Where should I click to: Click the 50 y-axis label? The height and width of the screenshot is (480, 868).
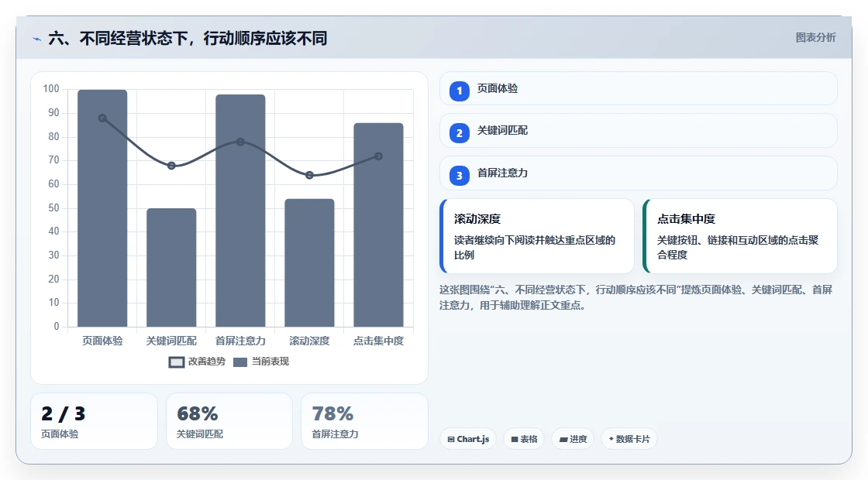tap(53, 208)
